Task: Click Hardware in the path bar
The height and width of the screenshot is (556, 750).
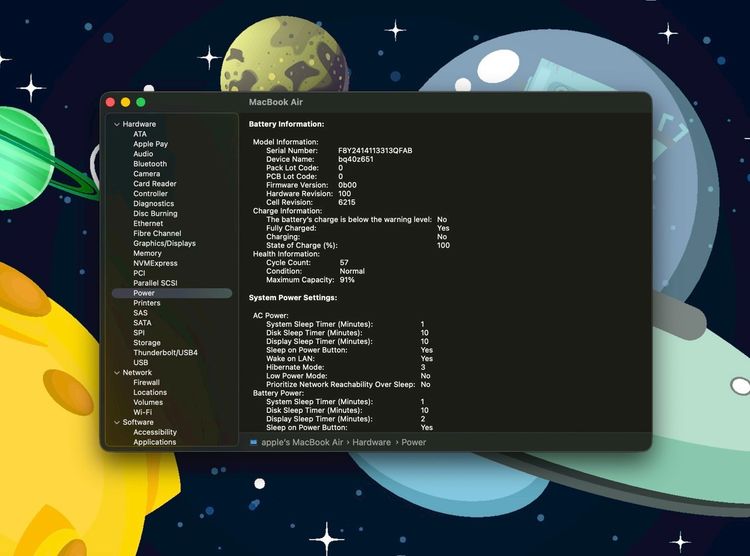Action: click(371, 443)
